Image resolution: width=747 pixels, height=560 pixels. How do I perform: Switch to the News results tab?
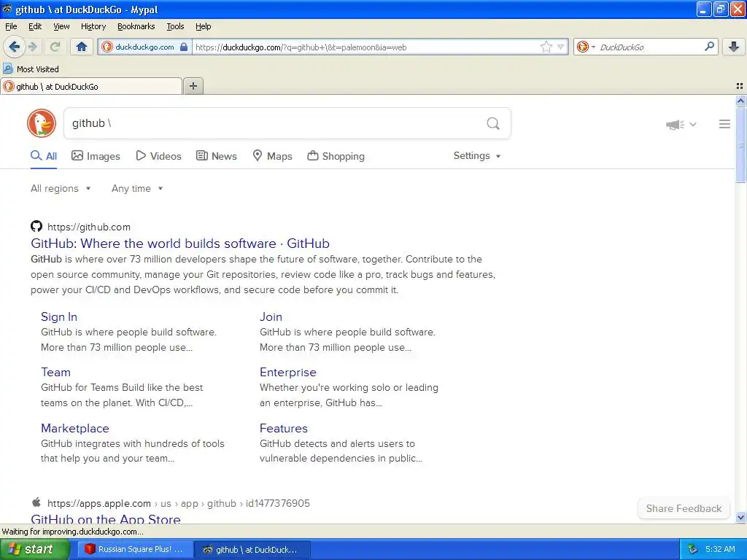click(216, 156)
